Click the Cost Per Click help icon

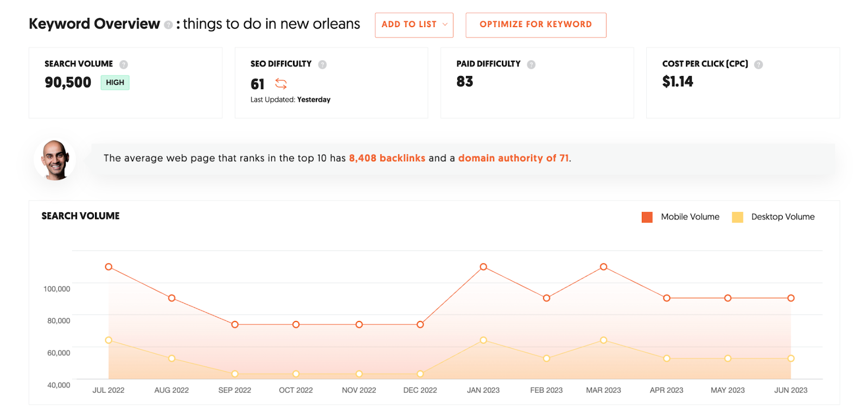tap(758, 65)
